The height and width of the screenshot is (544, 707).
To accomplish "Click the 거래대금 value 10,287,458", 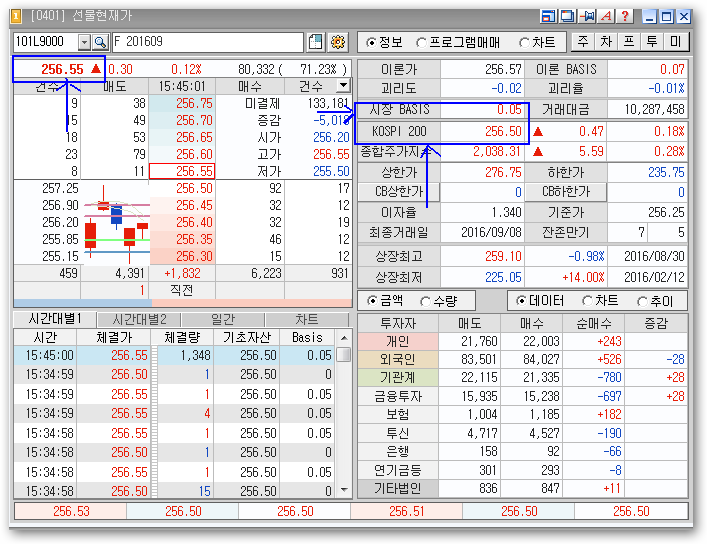I will (x=654, y=109).
